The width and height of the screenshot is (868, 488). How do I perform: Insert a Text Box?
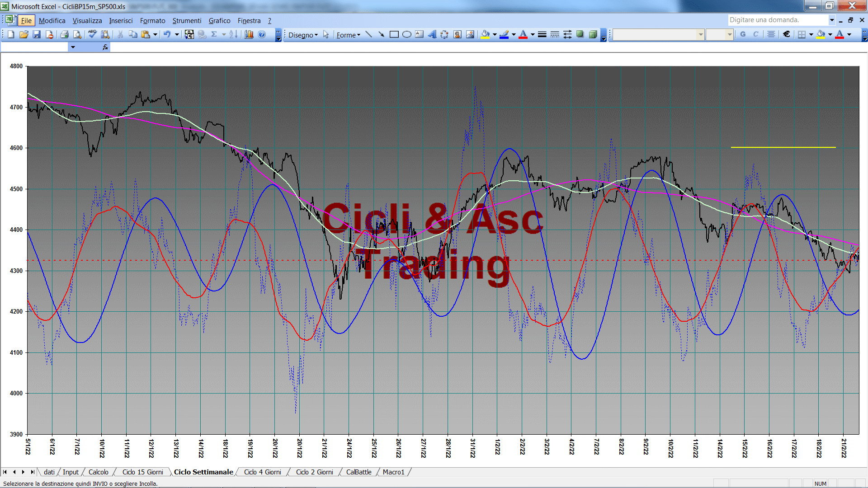(x=420, y=34)
